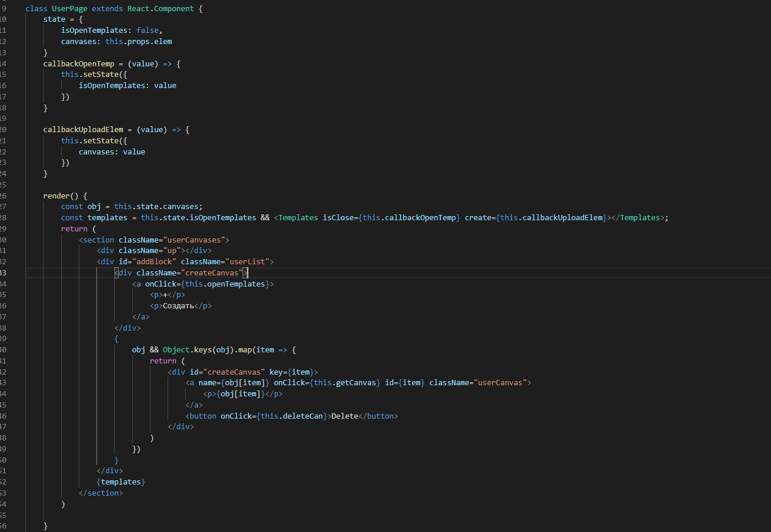The image size is (771, 532).
Task: Click the {templates} expression line
Action: [121, 482]
